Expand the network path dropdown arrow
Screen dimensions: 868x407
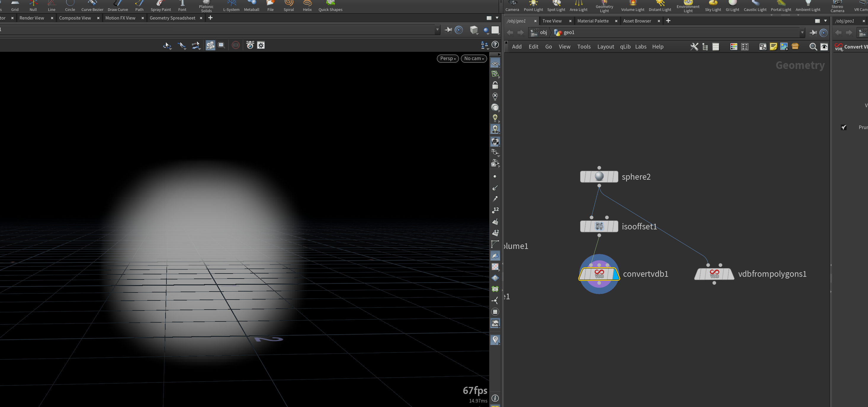[802, 33]
